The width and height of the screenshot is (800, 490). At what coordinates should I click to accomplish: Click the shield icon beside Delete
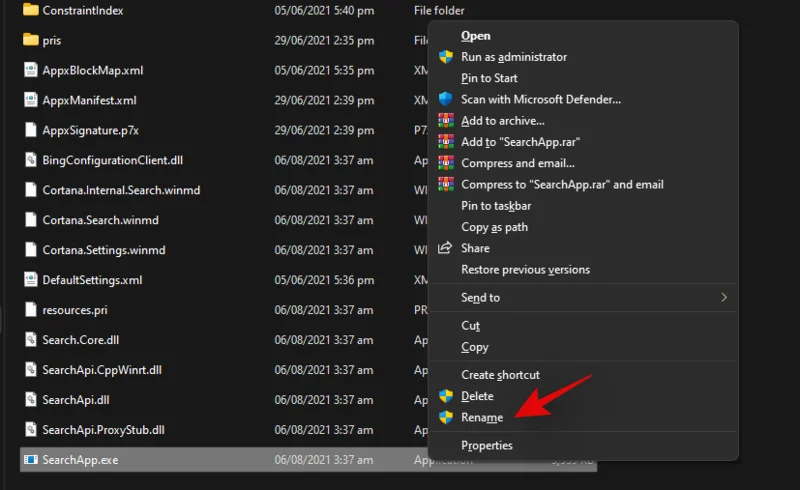tap(445, 396)
